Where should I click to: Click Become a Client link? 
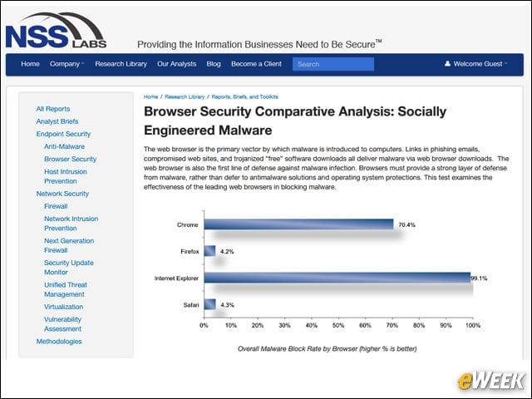[x=256, y=64]
